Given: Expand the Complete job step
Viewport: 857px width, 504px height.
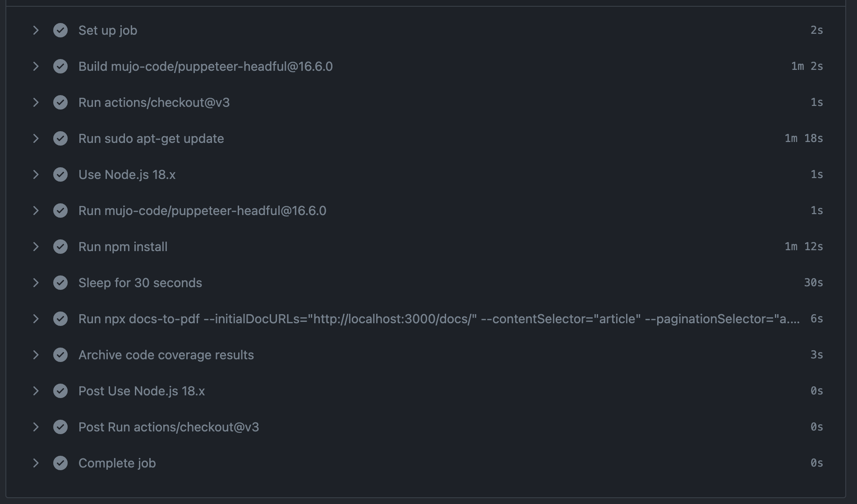Looking at the screenshot, I should [x=36, y=463].
